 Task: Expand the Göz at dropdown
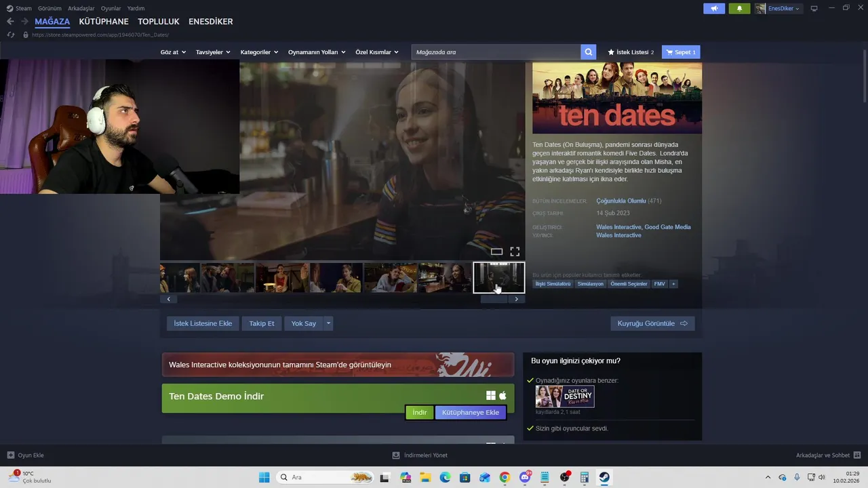click(173, 52)
